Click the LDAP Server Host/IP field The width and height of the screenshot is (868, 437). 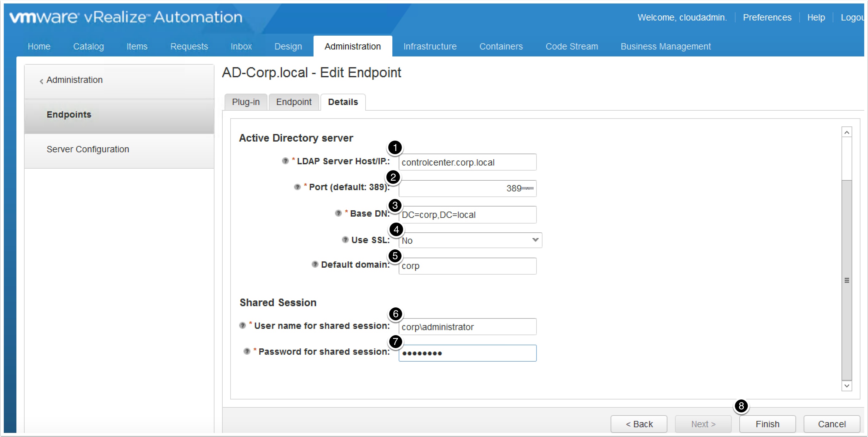[x=467, y=162]
